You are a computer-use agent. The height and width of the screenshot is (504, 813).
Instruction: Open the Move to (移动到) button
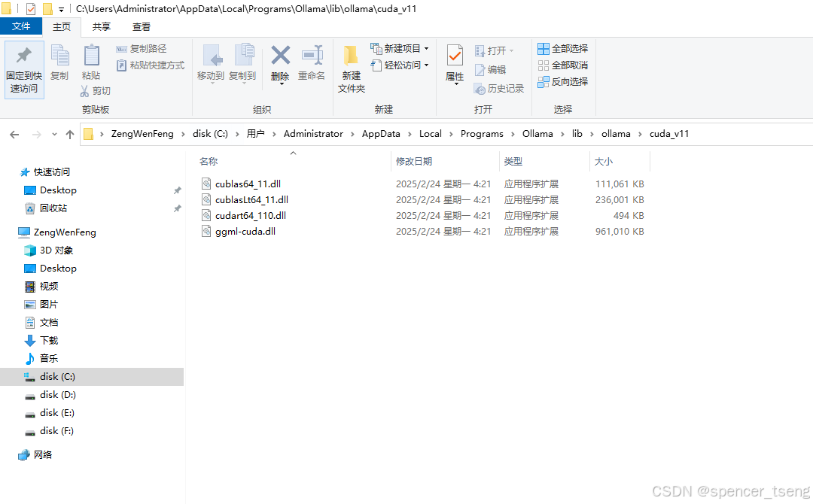211,63
